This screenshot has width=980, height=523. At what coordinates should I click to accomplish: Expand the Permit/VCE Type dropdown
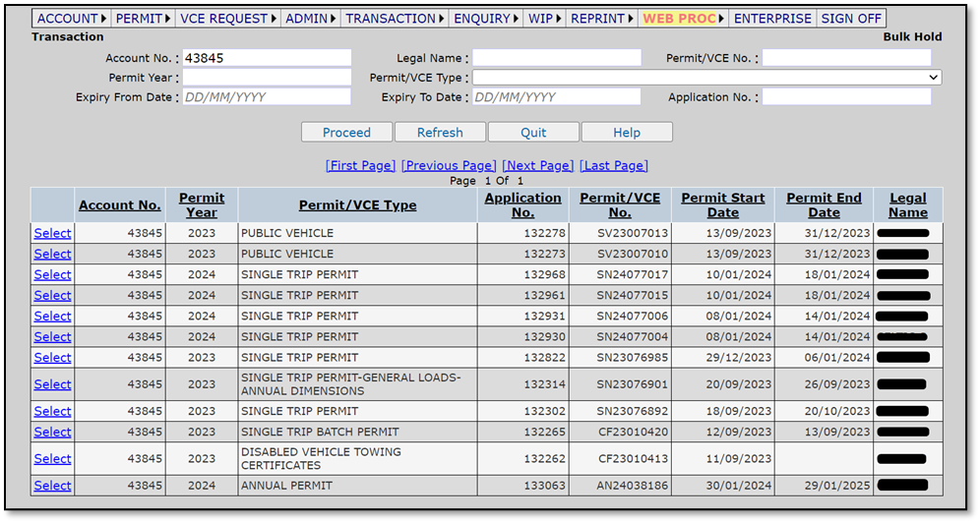(x=706, y=78)
